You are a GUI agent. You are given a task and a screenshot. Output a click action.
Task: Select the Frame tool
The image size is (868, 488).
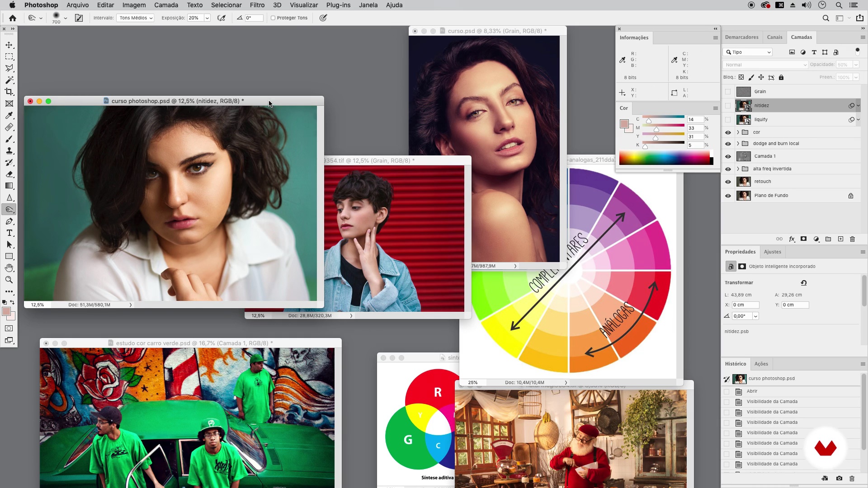tap(9, 103)
